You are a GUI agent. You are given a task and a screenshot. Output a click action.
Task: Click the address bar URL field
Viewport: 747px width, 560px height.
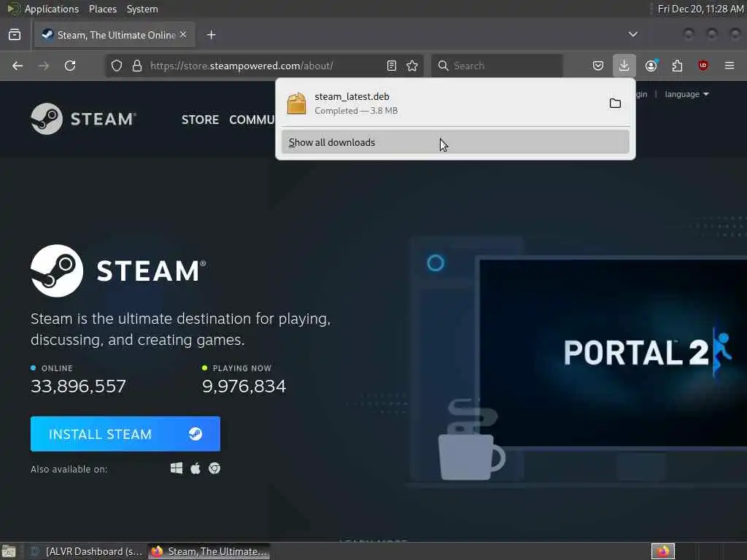pos(264,66)
